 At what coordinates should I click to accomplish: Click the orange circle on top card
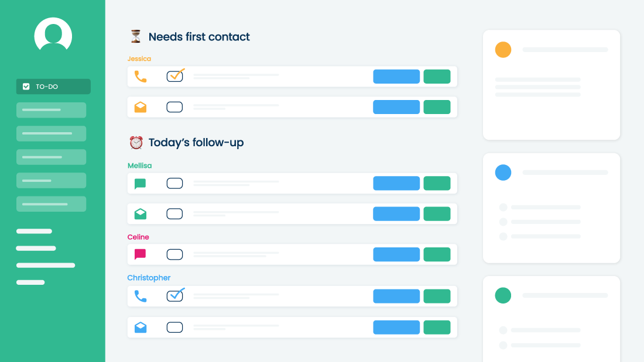point(503,50)
